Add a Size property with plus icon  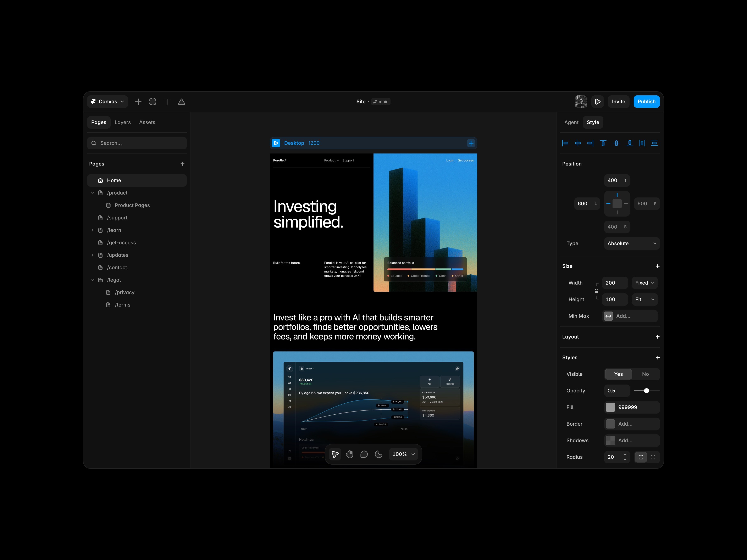pyautogui.click(x=658, y=266)
